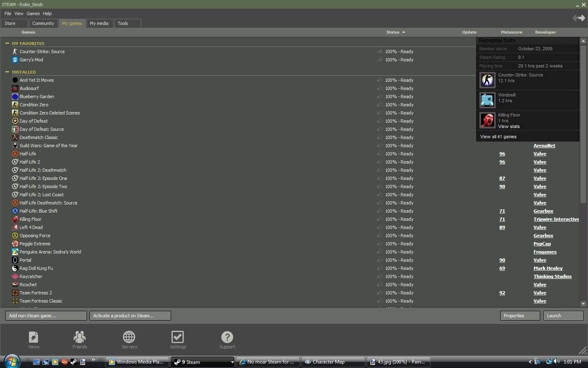Image resolution: width=588 pixels, height=368 pixels.
Task: Click Add non-Steam game button
Action: pyautogui.click(x=46, y=316)
